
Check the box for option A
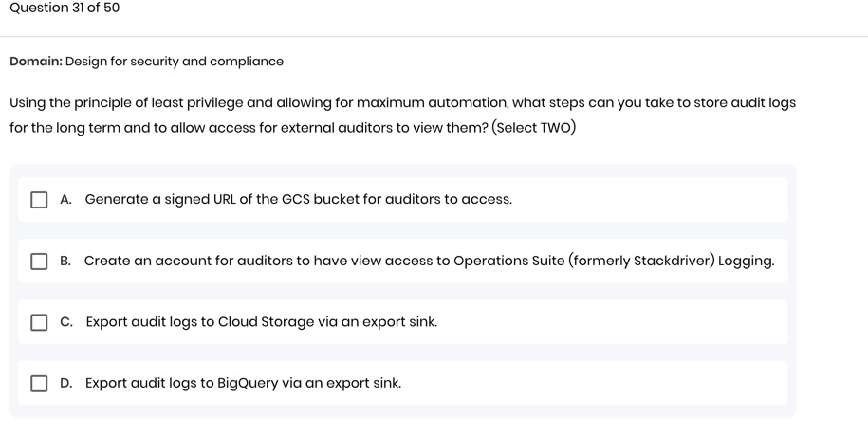[39, 200]
